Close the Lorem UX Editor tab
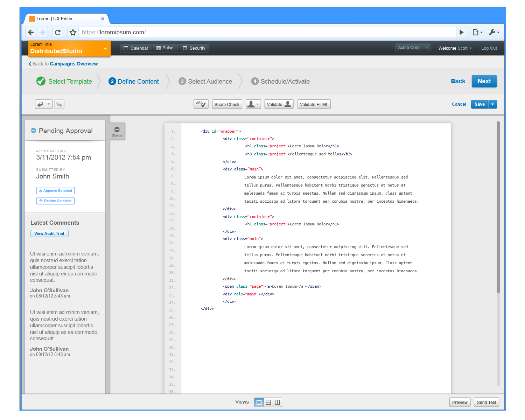Screen dimensions: 525x420 [x=103, y=19]
